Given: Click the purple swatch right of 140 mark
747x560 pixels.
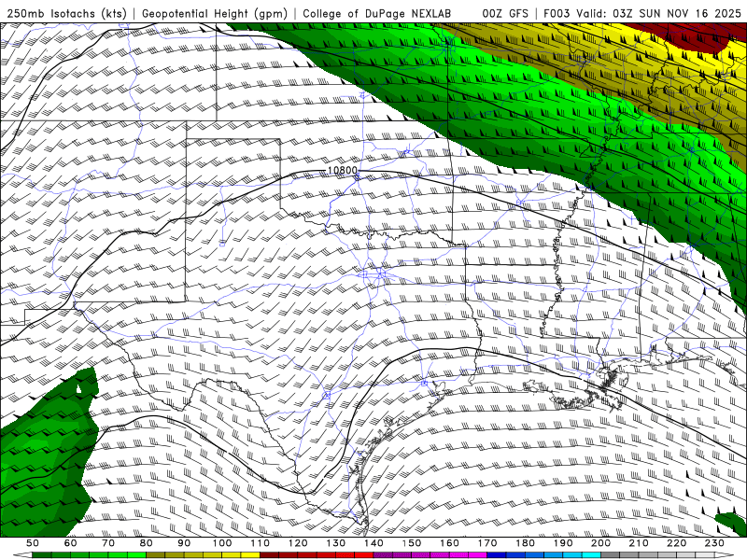Looking at the screenshot, I should [384, 555].
